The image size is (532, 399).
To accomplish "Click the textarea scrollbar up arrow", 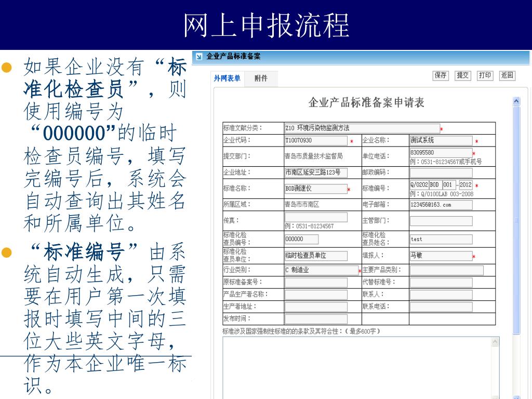I will pyautogui.click(x=495, y=342).
